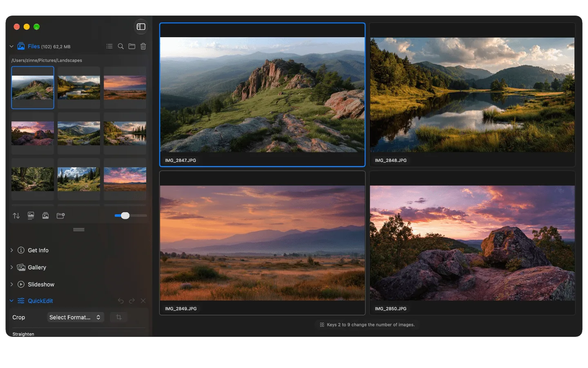Expand the Gallery section

[x=11, y=267]
